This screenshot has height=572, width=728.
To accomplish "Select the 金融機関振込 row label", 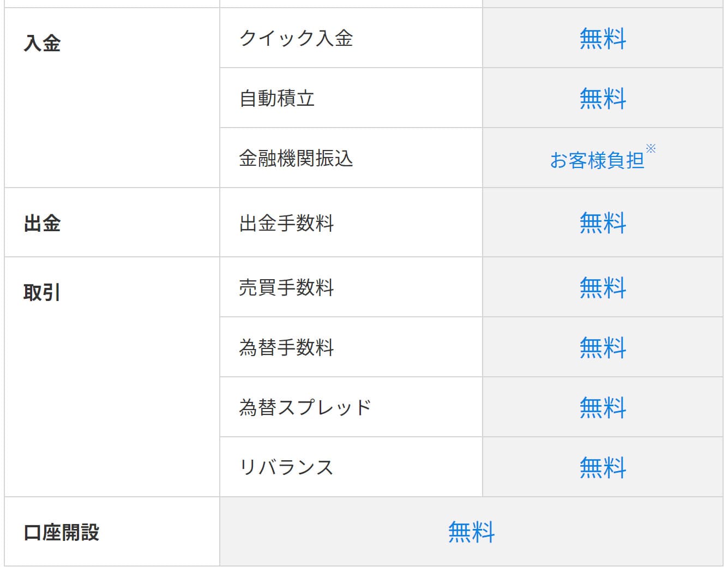I will pos(296,158).
